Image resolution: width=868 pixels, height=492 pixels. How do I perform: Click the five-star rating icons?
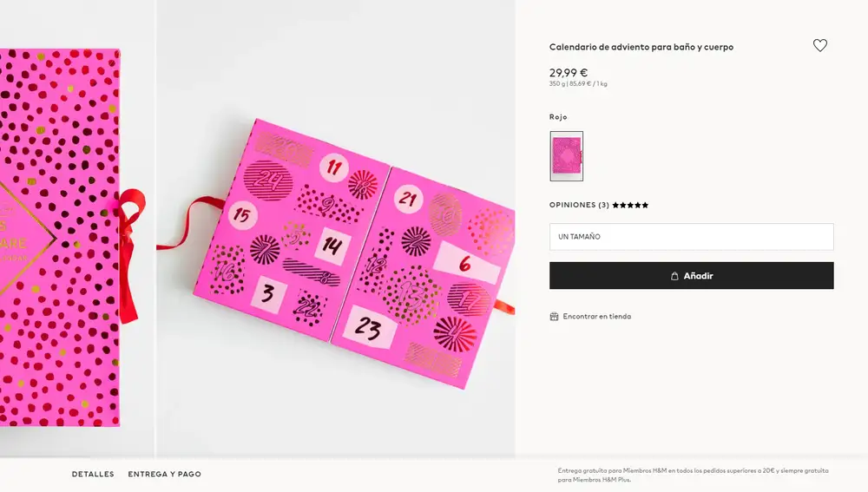point(630,205)
